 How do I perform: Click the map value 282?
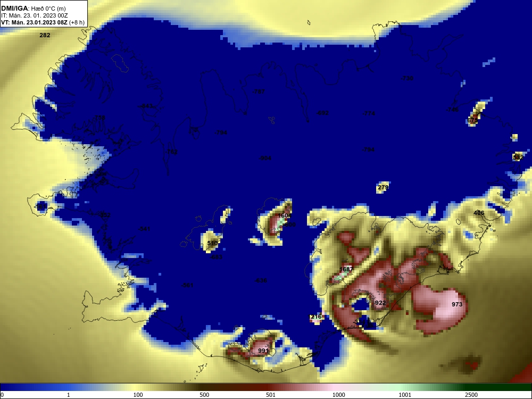(45, 35)
